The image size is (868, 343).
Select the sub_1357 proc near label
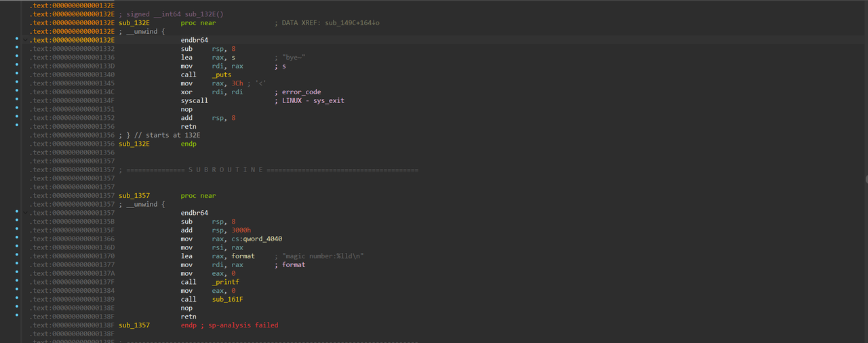[134, 196]
